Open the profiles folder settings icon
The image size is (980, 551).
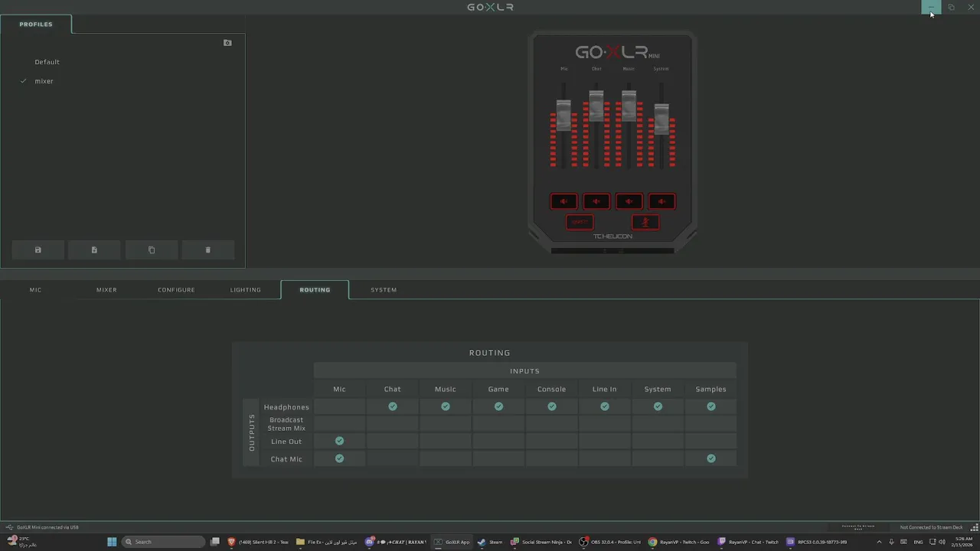(x=227, y=43)
